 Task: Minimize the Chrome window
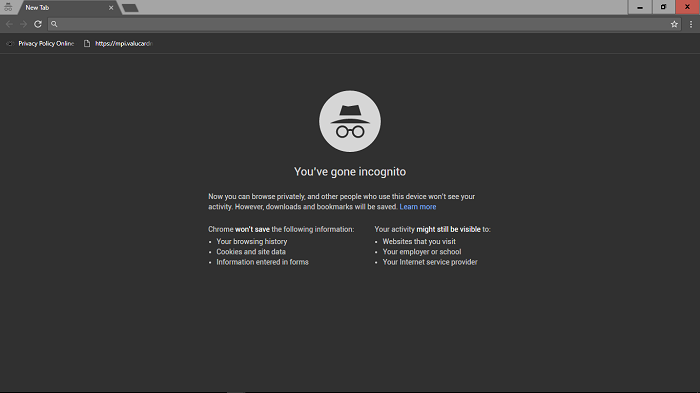point(640,7)
